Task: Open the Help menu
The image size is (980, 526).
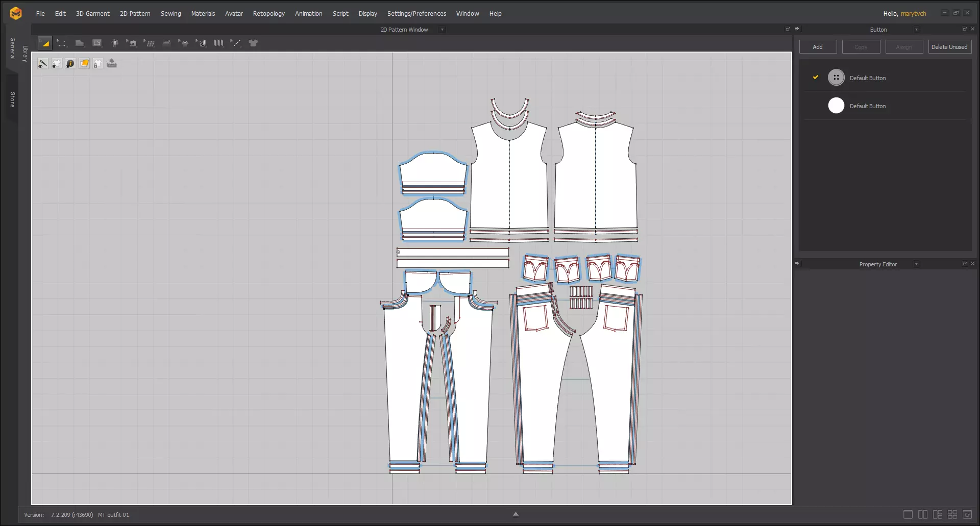Action: (x=495, y=14)
